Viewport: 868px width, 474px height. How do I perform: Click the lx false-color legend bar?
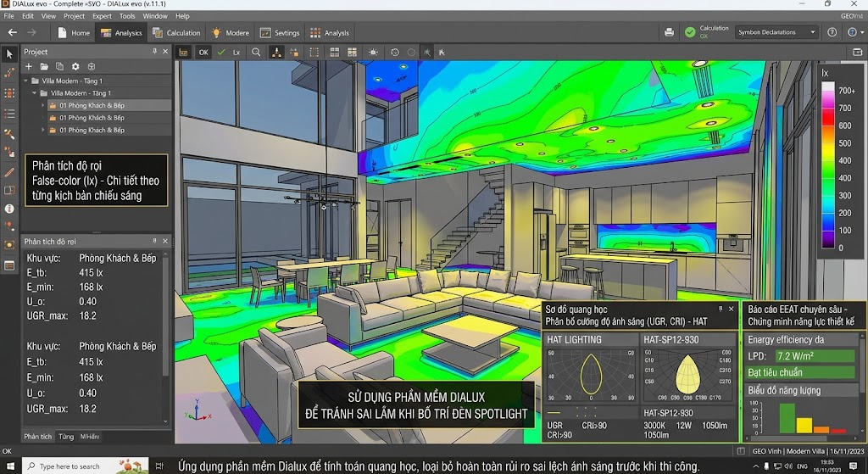[827, 165]
